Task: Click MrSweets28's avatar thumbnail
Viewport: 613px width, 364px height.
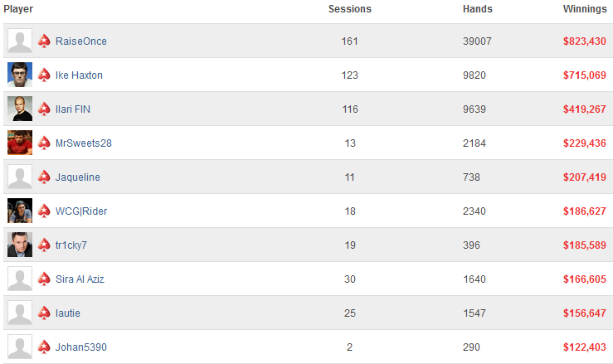Action: (x=20, y=143)
